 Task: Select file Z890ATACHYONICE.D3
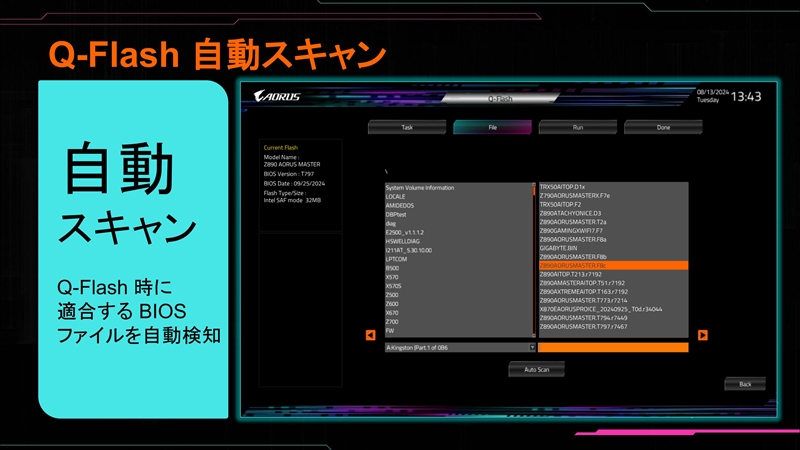(x=570, y=213)
